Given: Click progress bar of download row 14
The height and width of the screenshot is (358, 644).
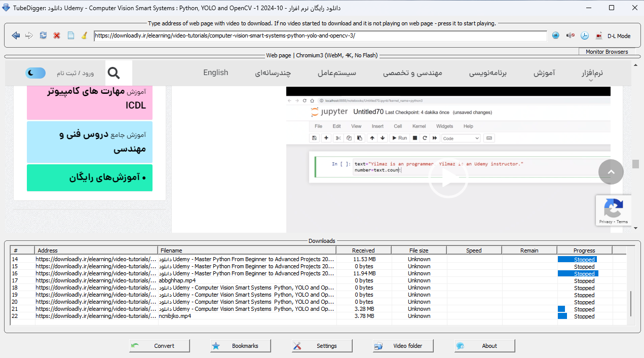Looking at the screenshot, I should click(577, 259).
